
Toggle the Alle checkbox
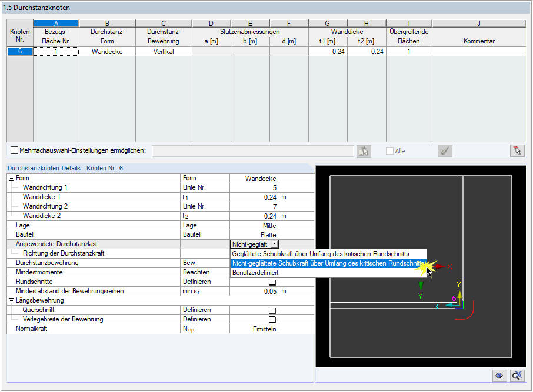[390, 151]
